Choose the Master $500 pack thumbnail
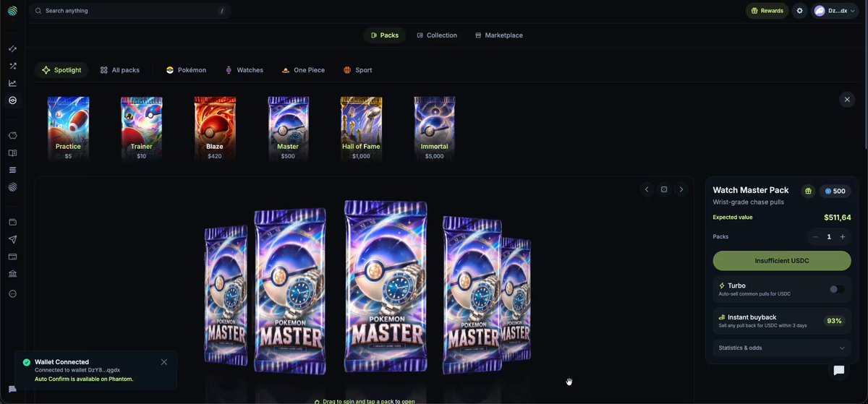 pyautogui.click(x=288, y=129)
